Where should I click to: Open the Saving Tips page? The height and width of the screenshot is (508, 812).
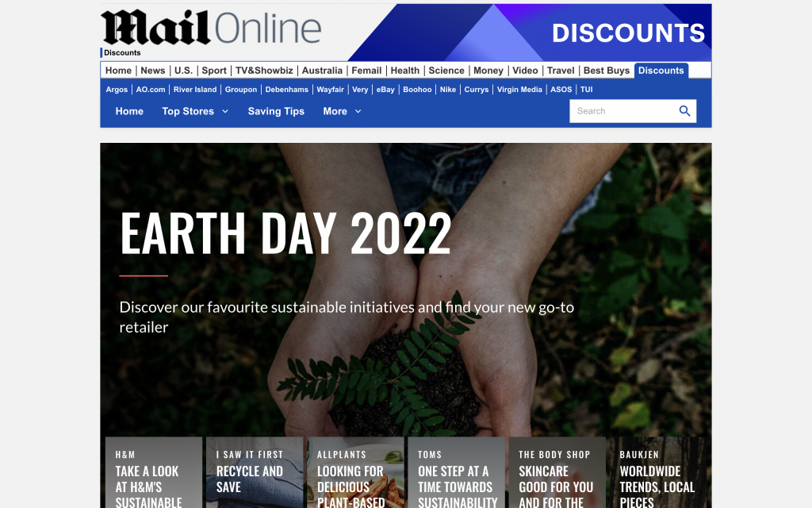pyautogui.click(x=276, y=111)
